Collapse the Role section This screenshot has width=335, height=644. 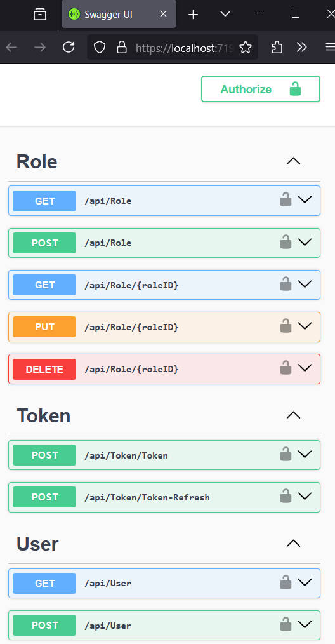point(293,161)
